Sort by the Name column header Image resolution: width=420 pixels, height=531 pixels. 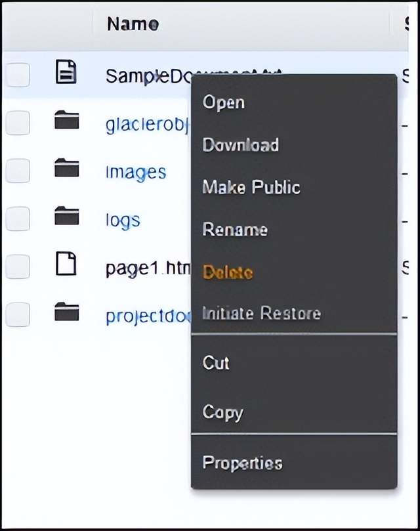[133, 24]
